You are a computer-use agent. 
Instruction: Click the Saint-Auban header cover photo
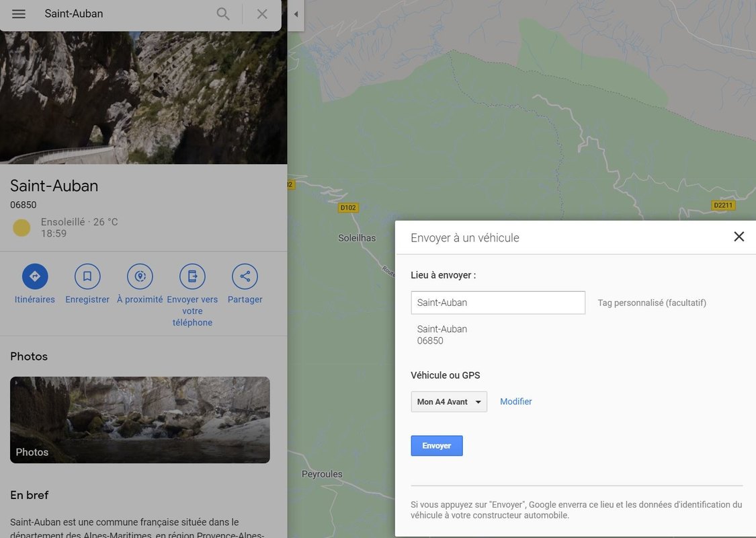[x=143, y=98]
